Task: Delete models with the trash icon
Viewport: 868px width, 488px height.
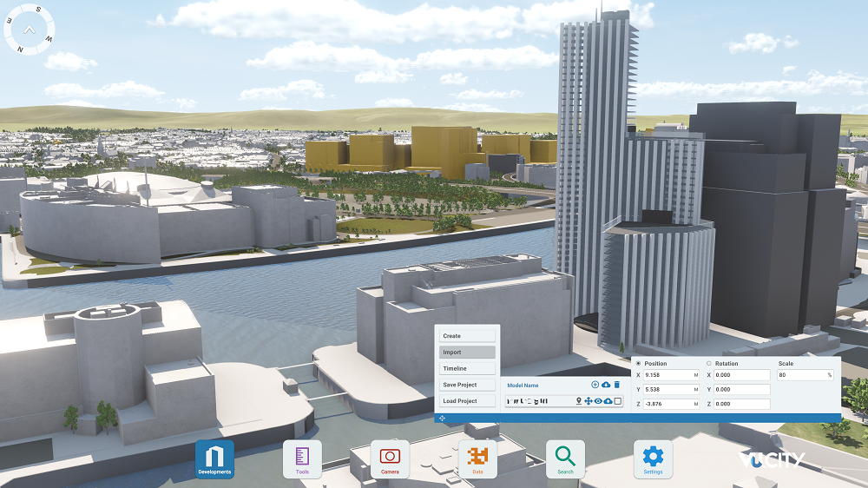Action: coord(616,385)
